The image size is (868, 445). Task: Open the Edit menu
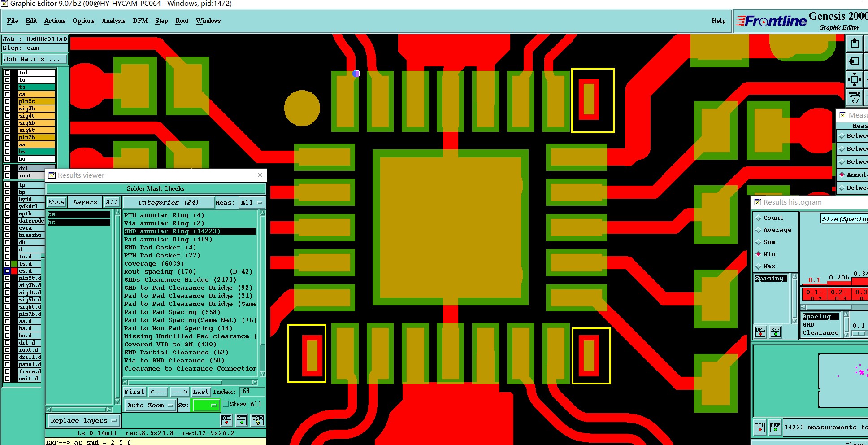click(x=31, y=21)
